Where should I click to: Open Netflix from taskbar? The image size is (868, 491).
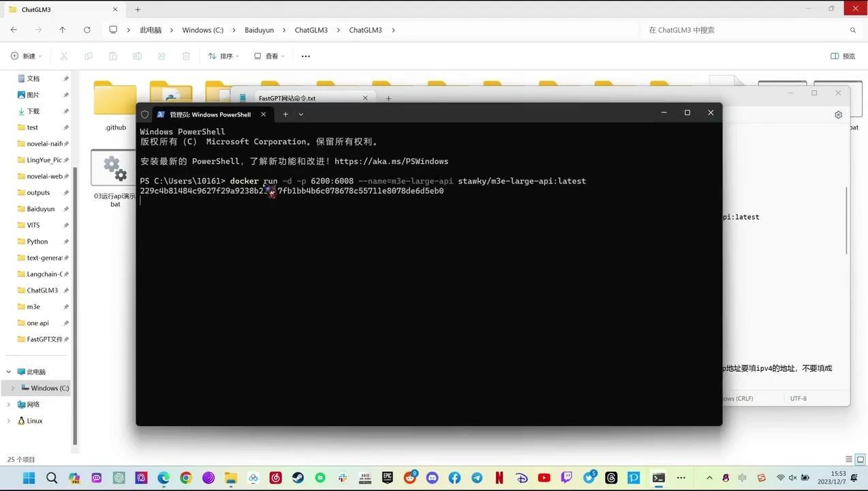coord(499,478)
